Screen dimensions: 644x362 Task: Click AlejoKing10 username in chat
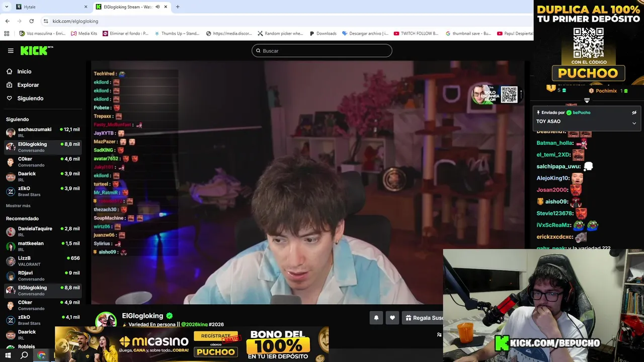552,178
